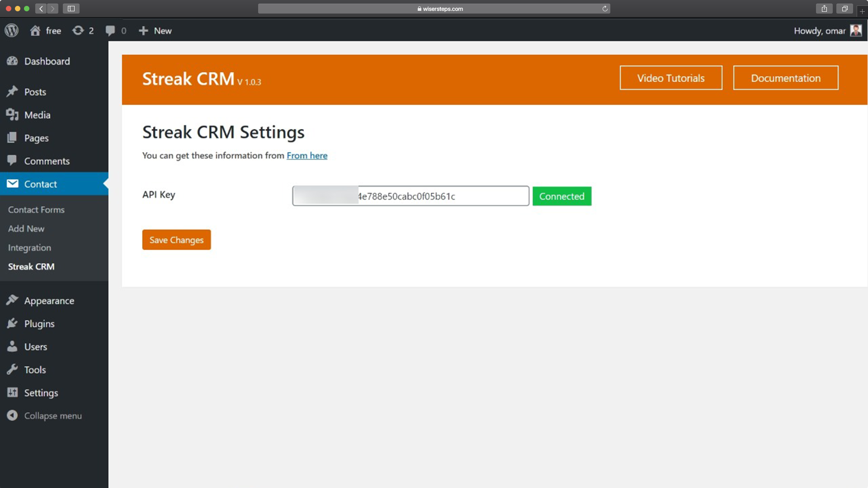The width and height of the screenshot is (868, 488).
Task: Click the Settings sliders icon
Action: point(12,393)
